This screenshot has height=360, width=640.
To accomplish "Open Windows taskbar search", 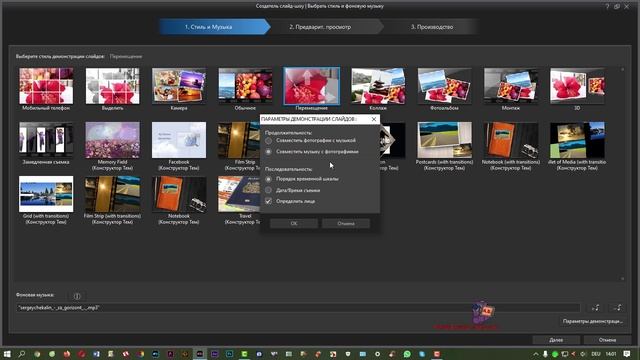I will click(22, 354).
